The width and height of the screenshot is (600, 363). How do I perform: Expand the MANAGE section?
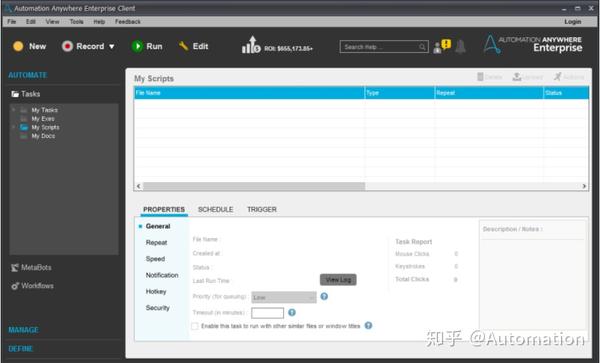click(x=23, y=330)
